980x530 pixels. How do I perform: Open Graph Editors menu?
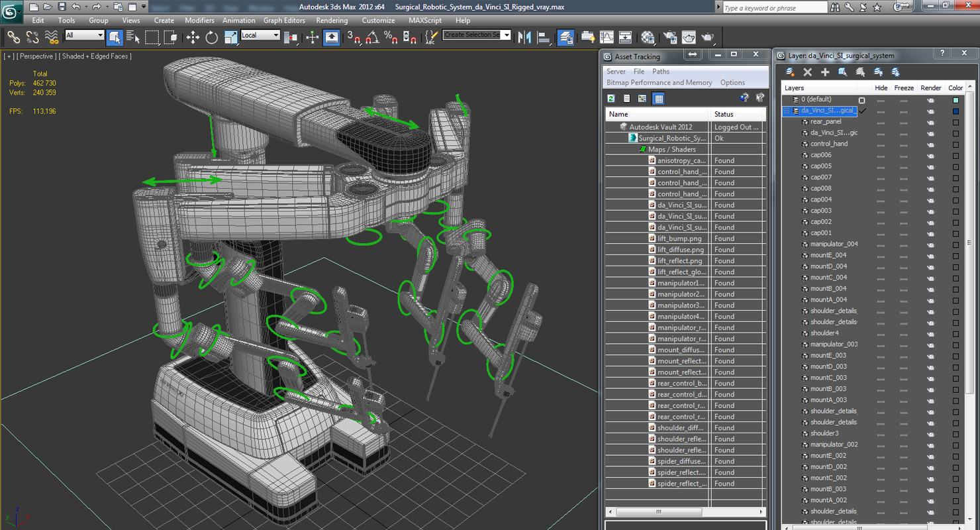pyautogui.click(x=284, y=21)
